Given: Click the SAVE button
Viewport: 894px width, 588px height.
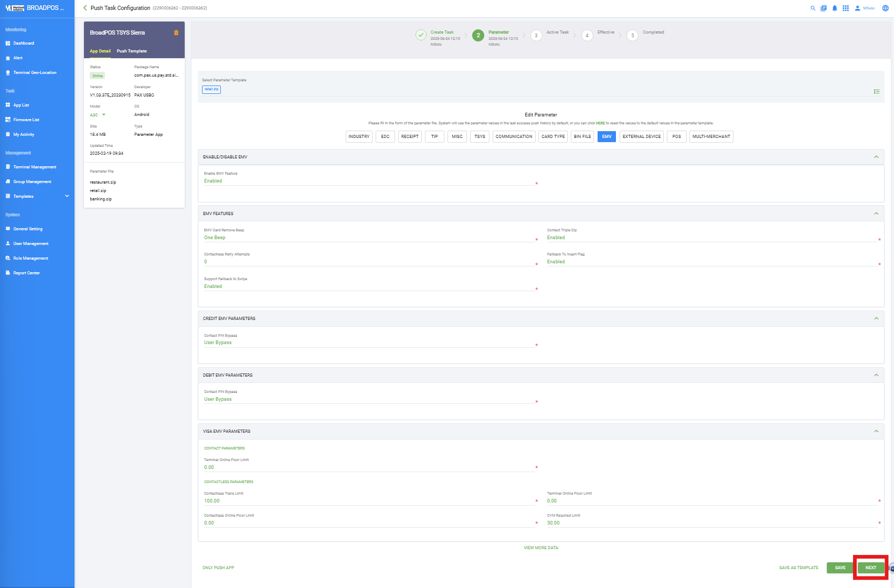Looking at the screenshot, I should click(840, 568).
